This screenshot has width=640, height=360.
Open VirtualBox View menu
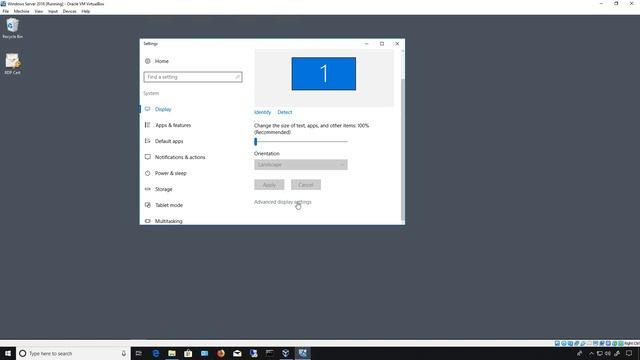pyautogui.click(x=39, y=11)
